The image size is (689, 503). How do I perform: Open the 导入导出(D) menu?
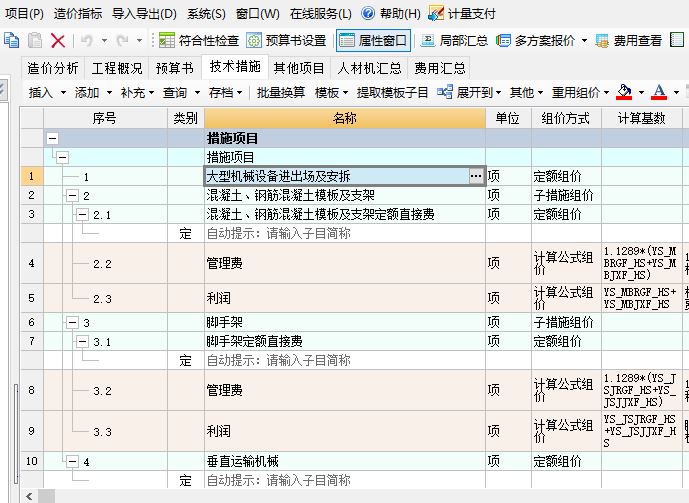pyautogui.click(x=144, y=14)
